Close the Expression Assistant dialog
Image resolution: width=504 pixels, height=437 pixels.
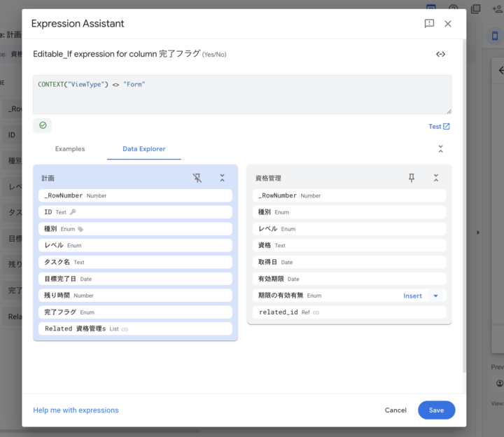[x=448, y=24]
